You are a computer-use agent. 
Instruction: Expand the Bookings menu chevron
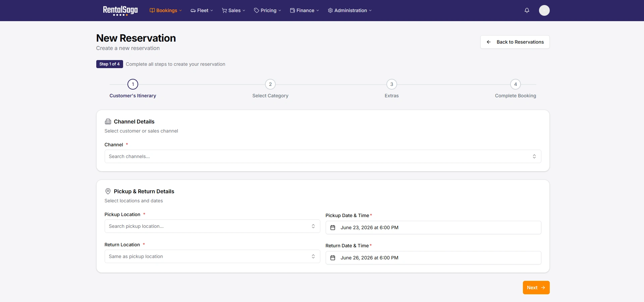point(180,10)
